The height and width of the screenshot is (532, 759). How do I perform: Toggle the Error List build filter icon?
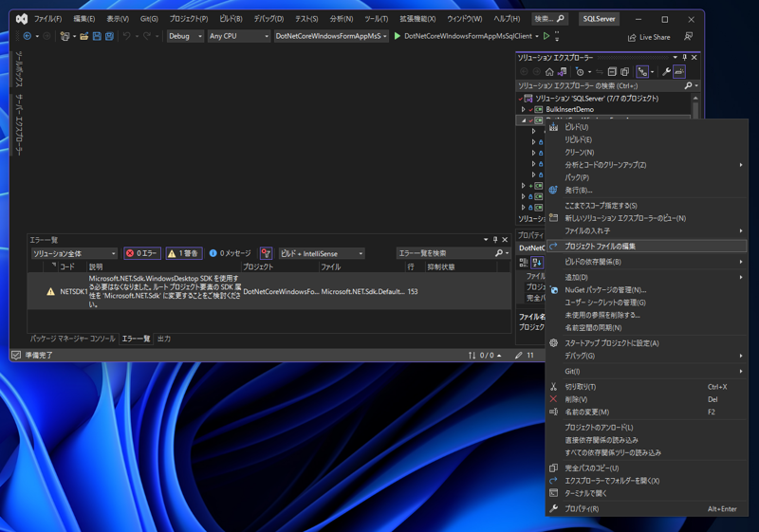[x=266, y=253]
